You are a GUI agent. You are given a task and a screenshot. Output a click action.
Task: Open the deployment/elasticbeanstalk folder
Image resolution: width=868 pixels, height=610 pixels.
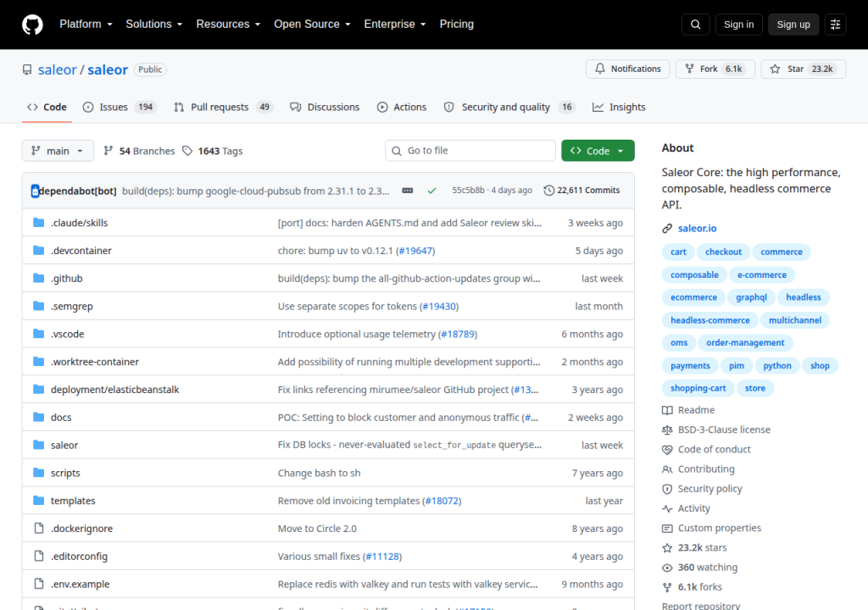(114, 390)
